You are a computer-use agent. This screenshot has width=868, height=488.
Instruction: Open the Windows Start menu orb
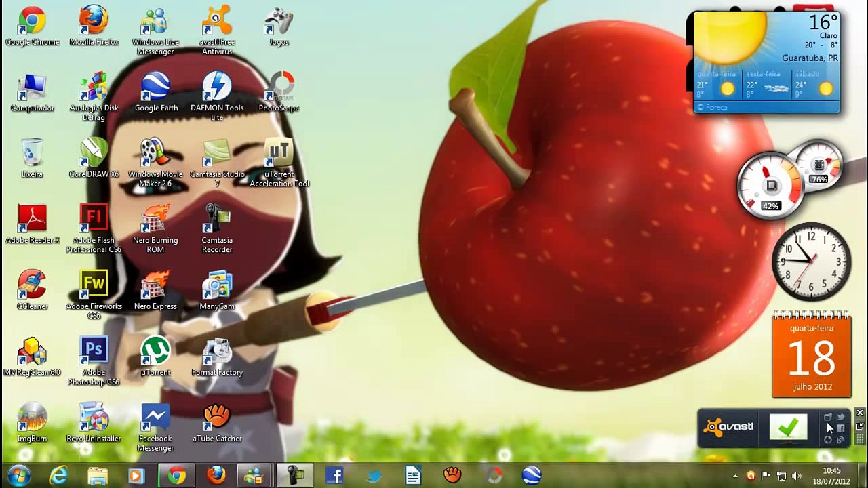click(x=19, y=476)
